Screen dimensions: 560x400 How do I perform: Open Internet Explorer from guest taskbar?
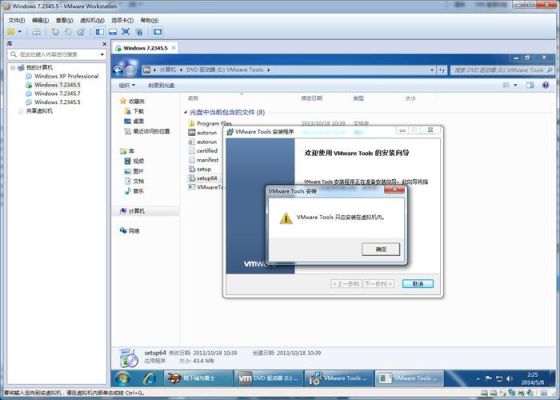149,378
